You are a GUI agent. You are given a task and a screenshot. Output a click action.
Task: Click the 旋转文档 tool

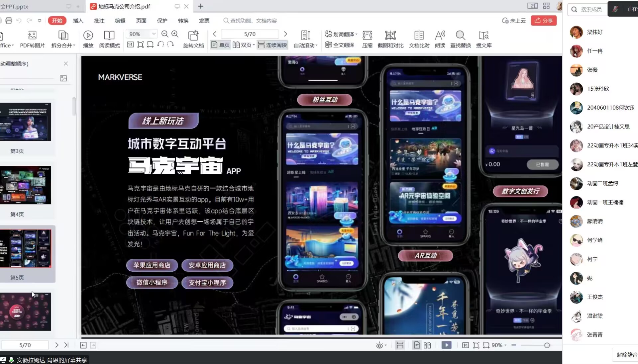point(193,39)
